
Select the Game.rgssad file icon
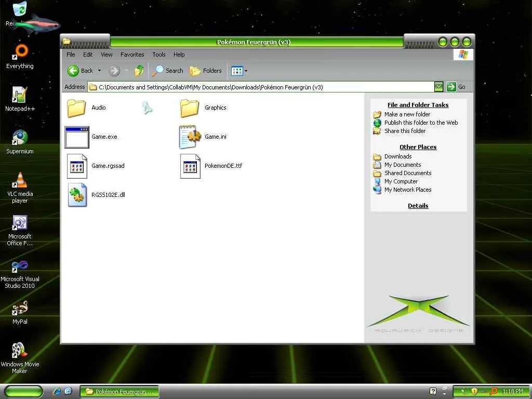(x=77, y=166)
